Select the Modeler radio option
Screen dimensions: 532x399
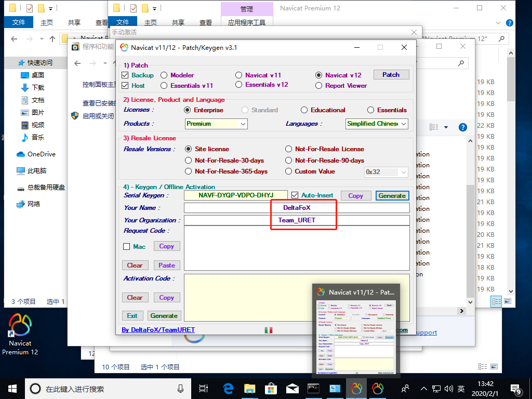click(x=164, y=75)
